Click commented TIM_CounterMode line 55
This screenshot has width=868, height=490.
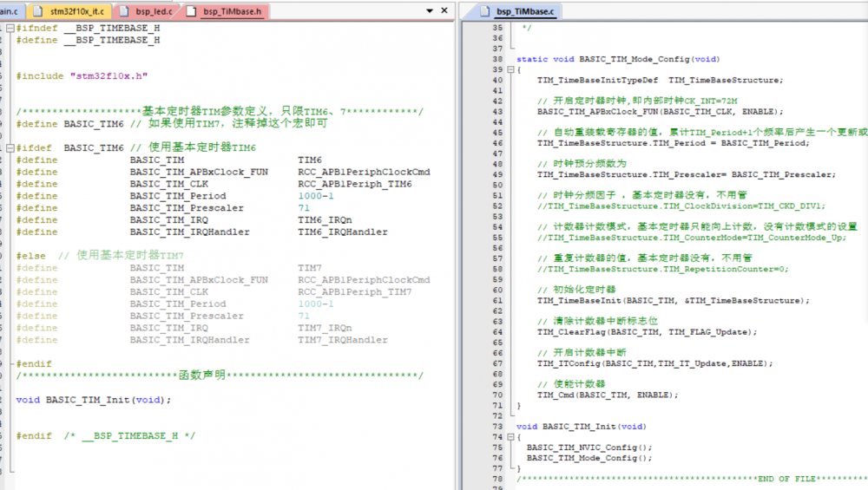pyautogui.click(x=692, y=238)
